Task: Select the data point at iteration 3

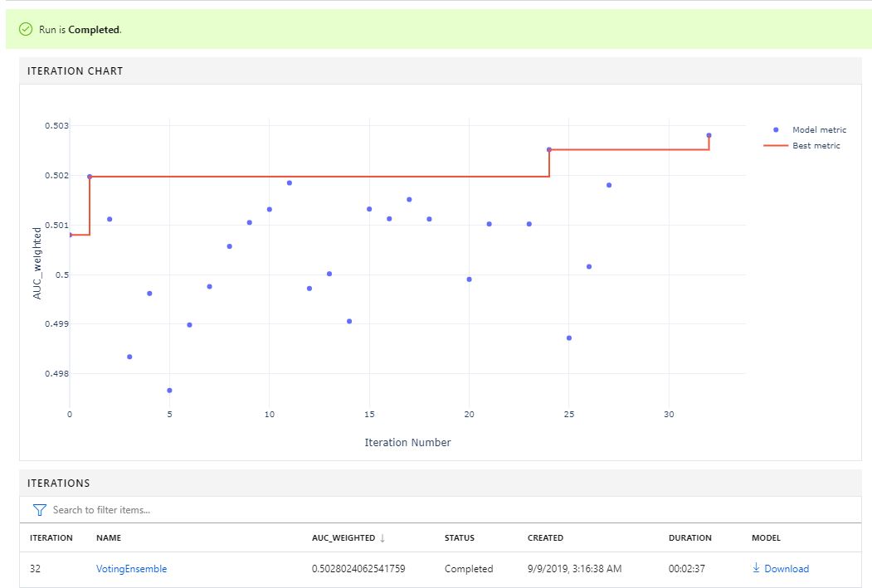Action: click(x=129, y=357)
